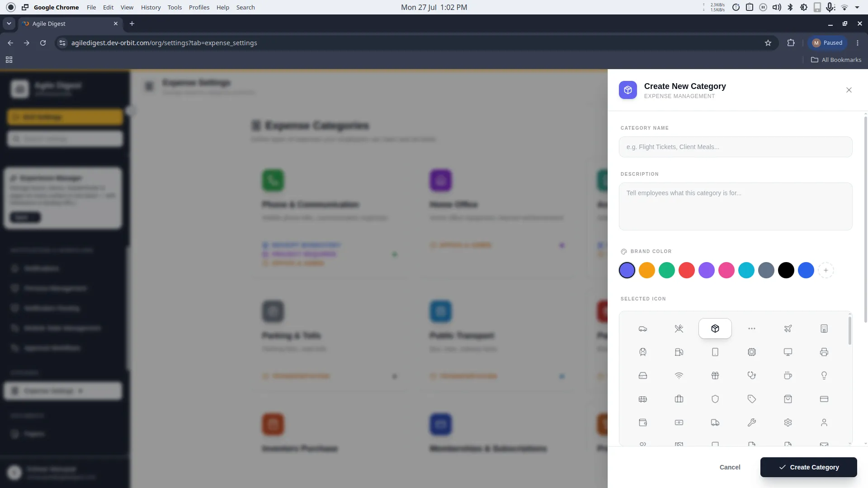The image size is (868, 488).
Task: Pick the banknote cash icon
Action: pos(679,422)
